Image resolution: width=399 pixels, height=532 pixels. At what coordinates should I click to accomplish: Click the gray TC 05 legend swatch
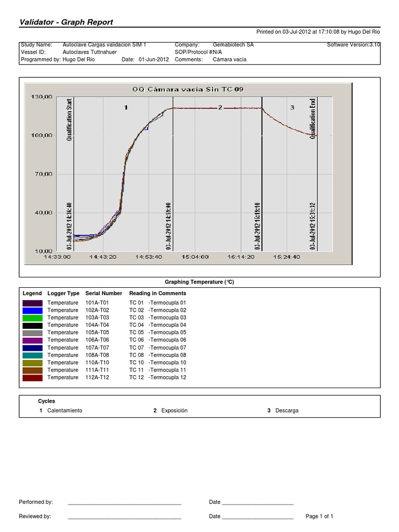[x=32, y=332]
